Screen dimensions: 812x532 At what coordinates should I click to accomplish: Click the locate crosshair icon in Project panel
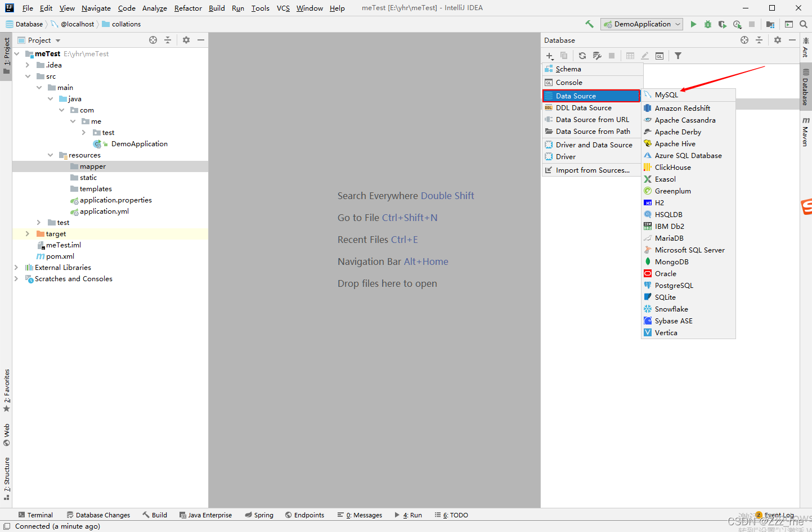click(153, 40)
